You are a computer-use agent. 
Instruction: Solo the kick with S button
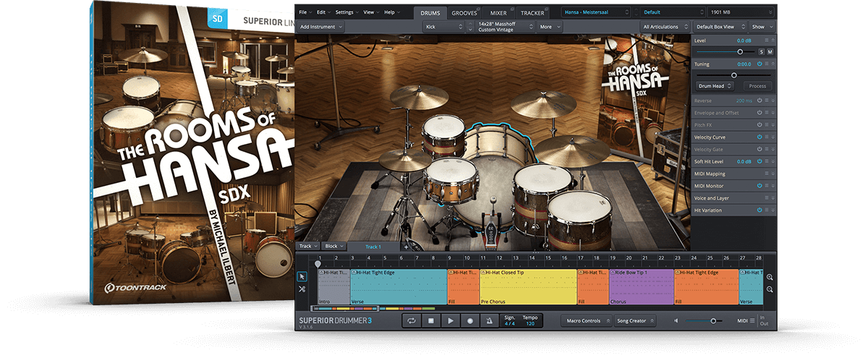pos(761,52)
